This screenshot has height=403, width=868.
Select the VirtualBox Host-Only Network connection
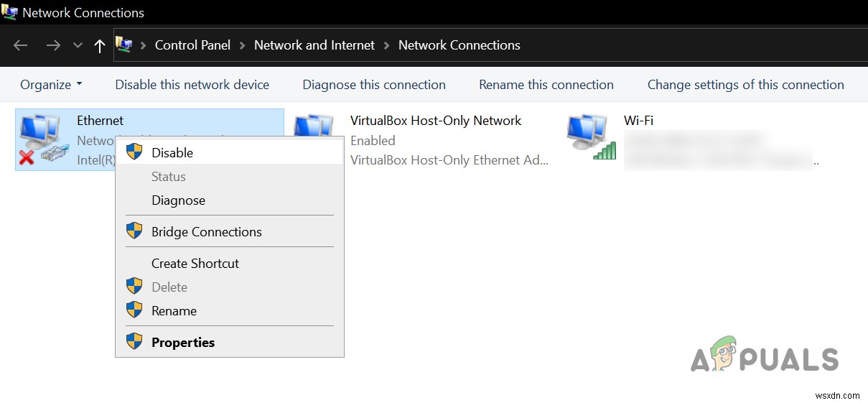pyautogui.click(x=435, y=121)
